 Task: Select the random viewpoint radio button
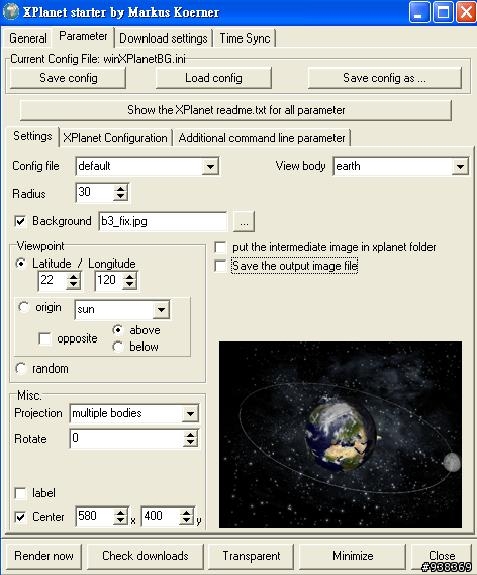[x=21, y=368]
